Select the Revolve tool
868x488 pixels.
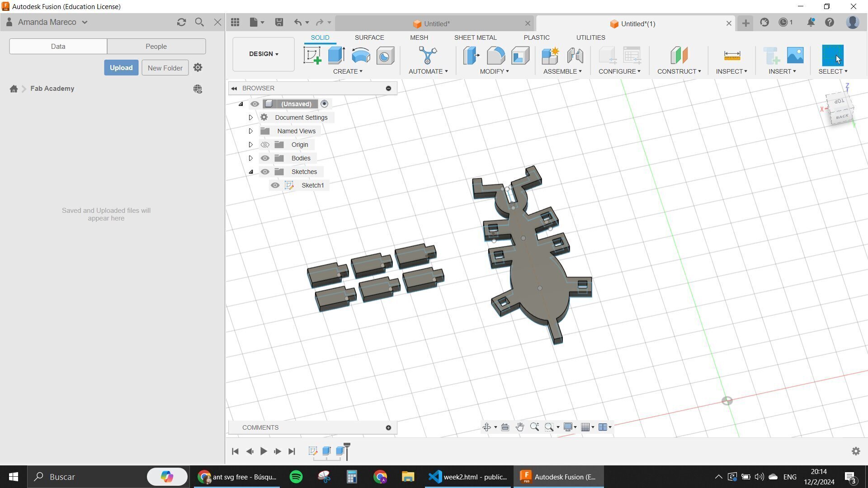click(361, 56)
